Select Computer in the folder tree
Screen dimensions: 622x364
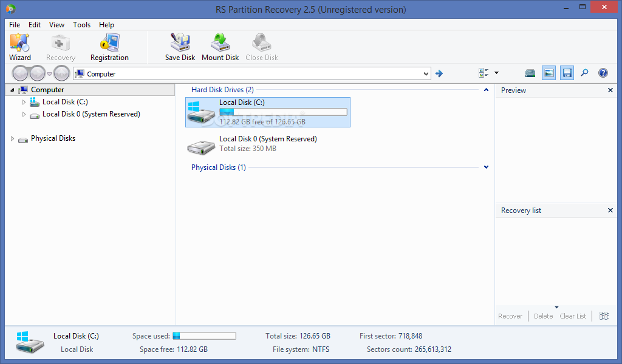point(47,90)
